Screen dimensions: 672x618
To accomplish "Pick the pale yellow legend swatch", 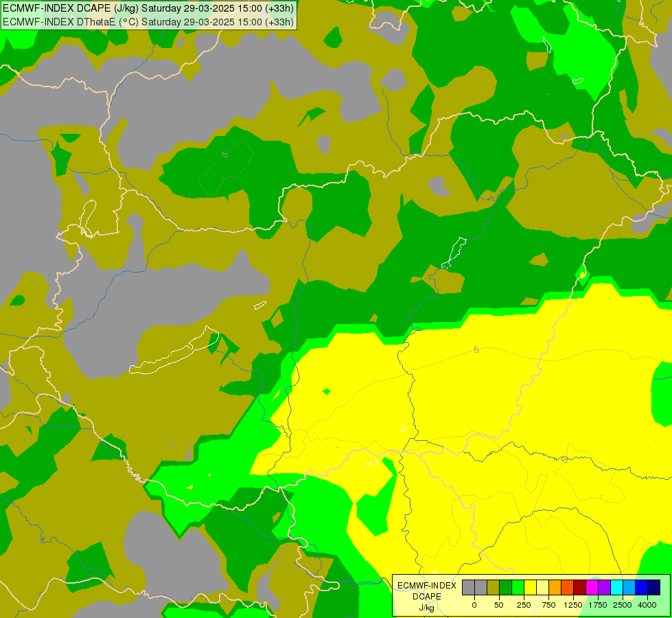I will pos(542,588).
